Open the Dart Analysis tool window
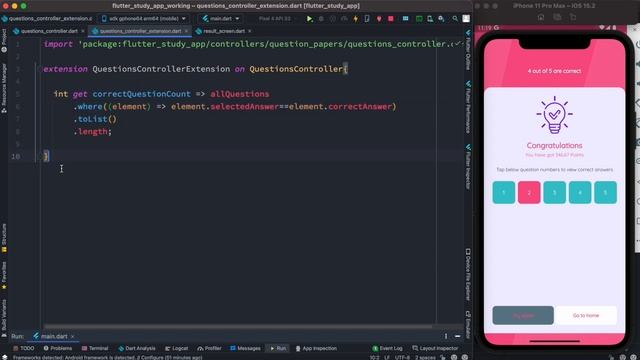640x360 pixels. (x=137, y=348)
